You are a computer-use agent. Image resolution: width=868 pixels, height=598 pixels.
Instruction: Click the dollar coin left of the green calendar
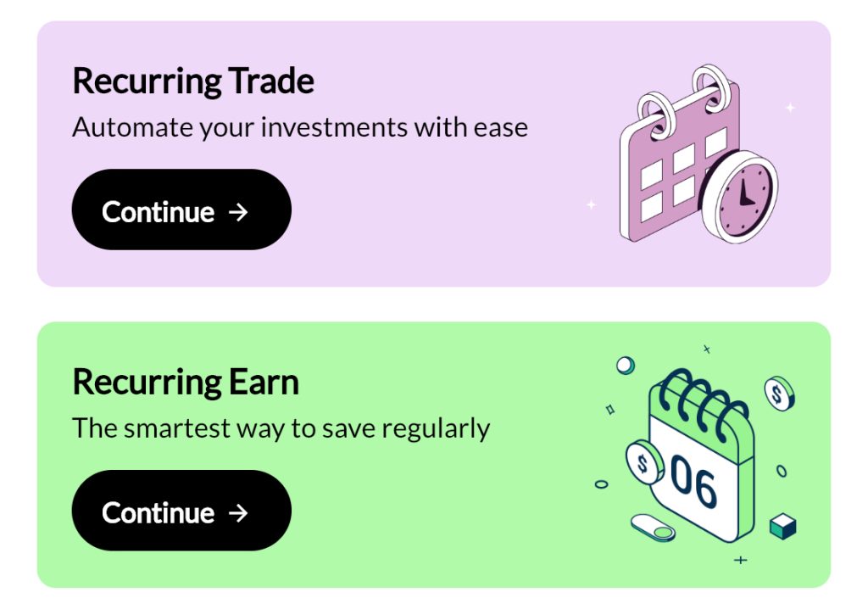[x=644, y=462]
